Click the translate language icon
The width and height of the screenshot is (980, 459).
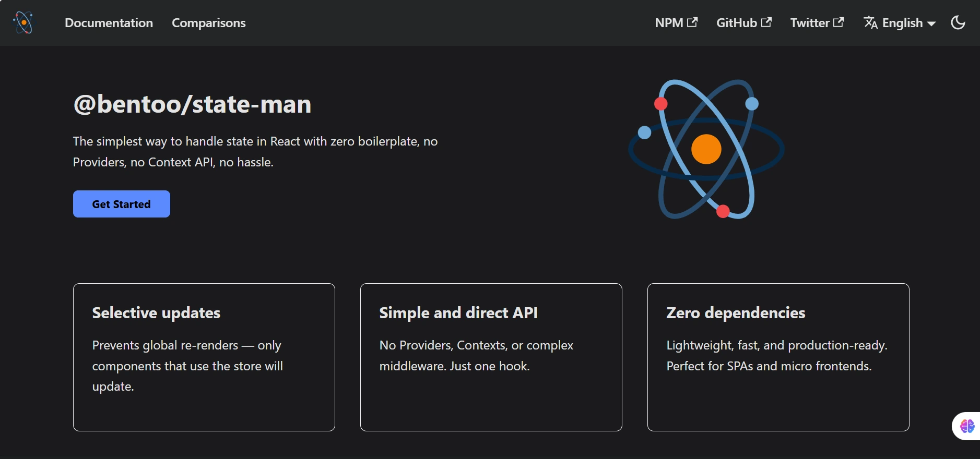coord(870,23)
